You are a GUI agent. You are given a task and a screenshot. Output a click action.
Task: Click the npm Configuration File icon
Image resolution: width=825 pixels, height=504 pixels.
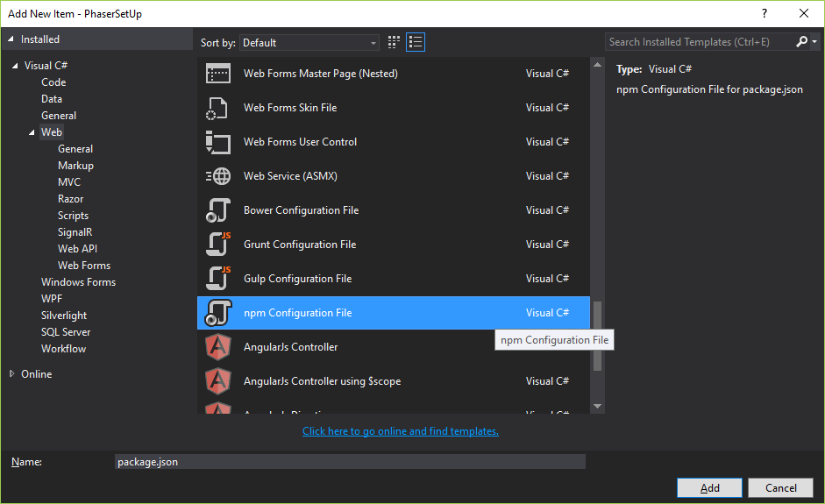pos(217,313)
